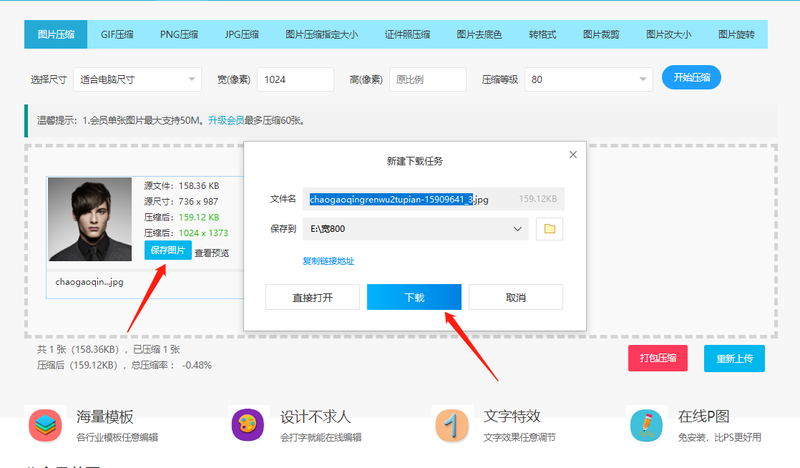Click the 设计不求人 heading
Viewport: 800px width, 468px height.
click(315, 417)
